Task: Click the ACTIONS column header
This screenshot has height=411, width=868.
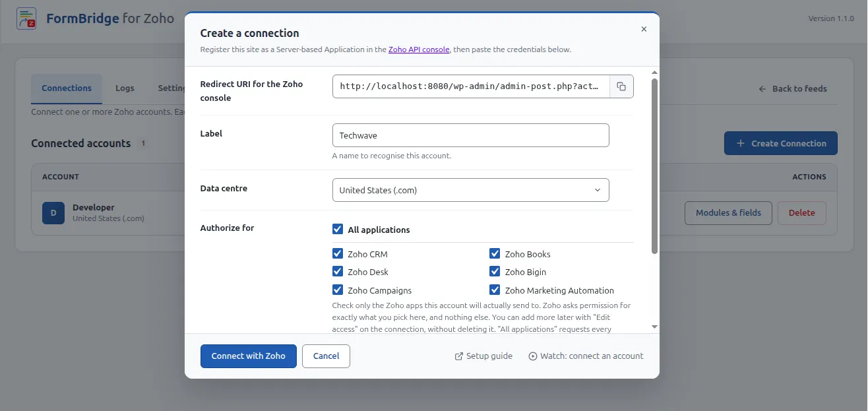Action: (x=809, y=177)
